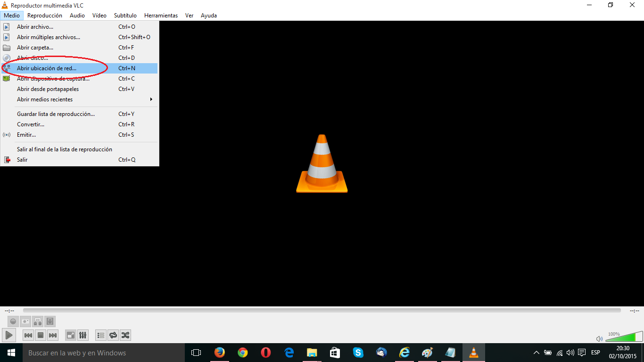The height and width of the screenshot is (362, 644).
Task: Open the Subtítulo menu
Action: click(125, 16)
